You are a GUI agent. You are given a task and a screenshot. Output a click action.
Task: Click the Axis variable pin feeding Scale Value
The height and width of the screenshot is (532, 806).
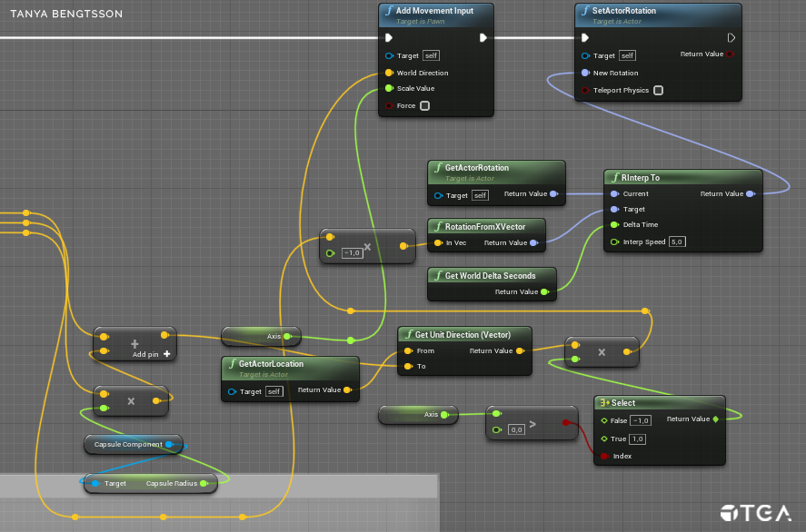(287, 336)
